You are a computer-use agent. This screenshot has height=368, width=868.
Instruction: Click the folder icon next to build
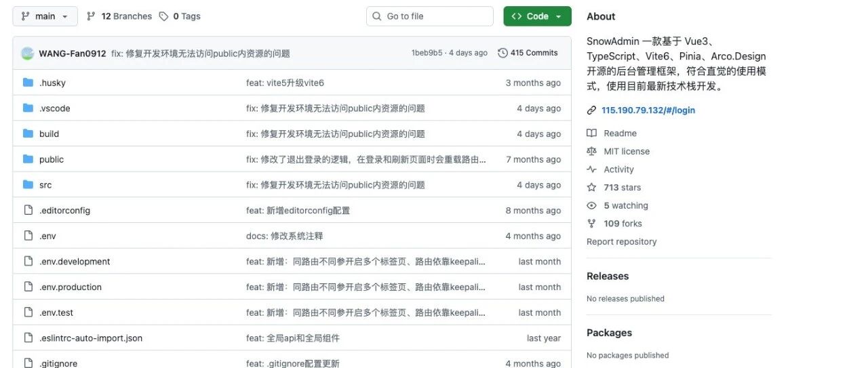(x=28, y=134)
